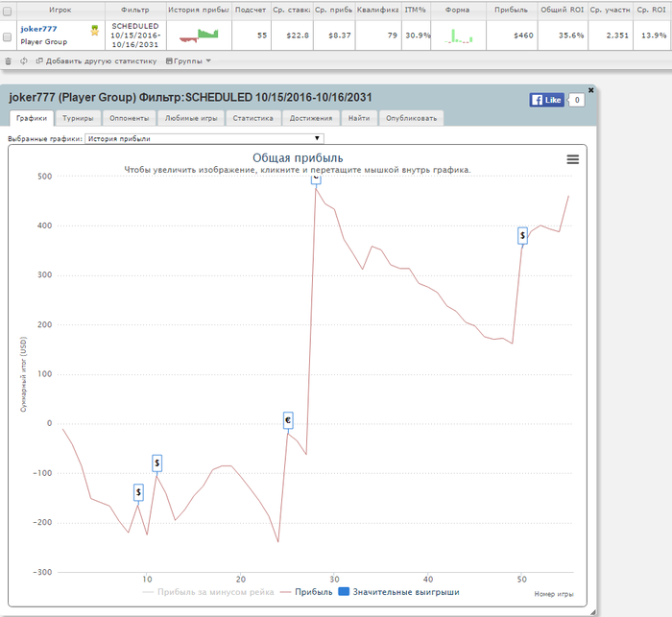
Task: Tick the checkbox in the table header
Action: point(8,12)
